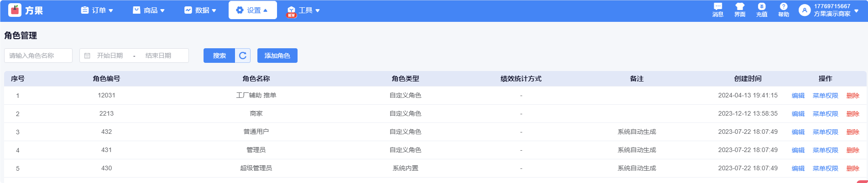Click the 帮助 help question icon
Image resolution: width=868 pixels, height=183 pixels.
(x=784, y=7)
